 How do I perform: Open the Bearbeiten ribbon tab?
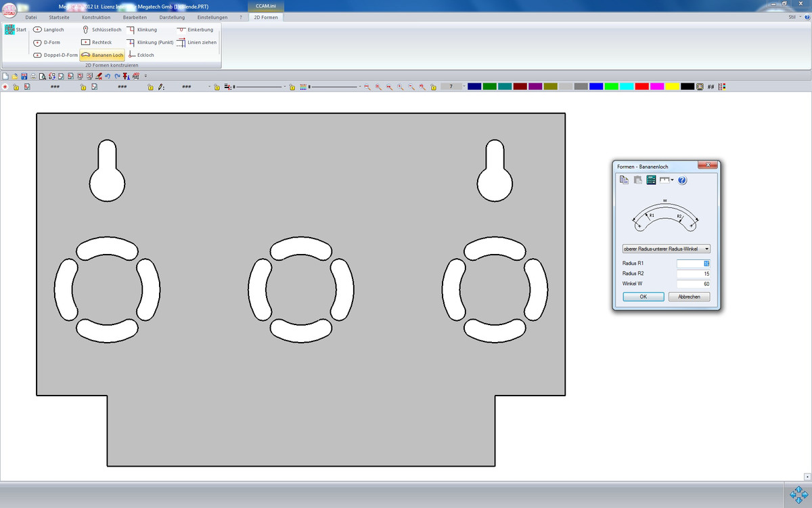[x=135, y=17]
